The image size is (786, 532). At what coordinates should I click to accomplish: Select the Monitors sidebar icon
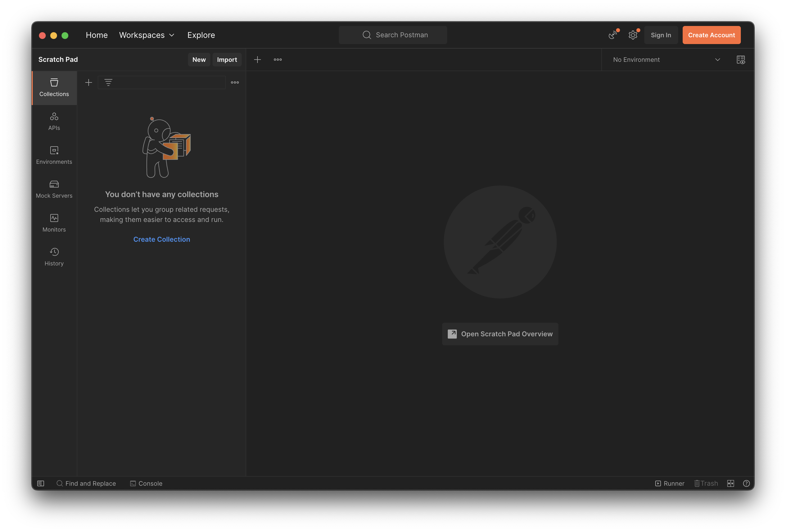(54, 223)
